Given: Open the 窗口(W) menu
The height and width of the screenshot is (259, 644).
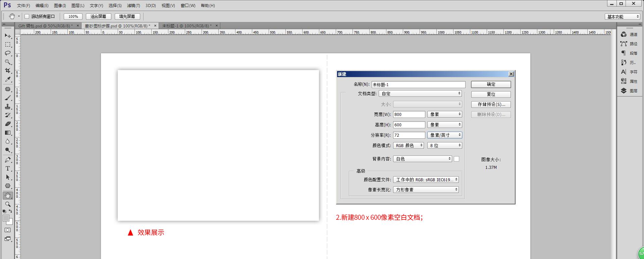Looking at the screenshot, I should click(x=188, y=6).
